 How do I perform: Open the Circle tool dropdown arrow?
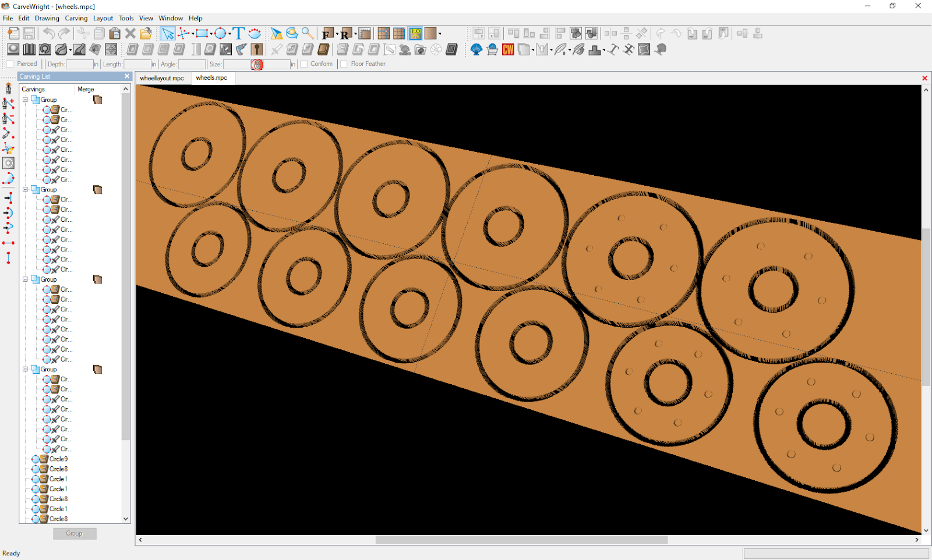[x=230, y=34]
